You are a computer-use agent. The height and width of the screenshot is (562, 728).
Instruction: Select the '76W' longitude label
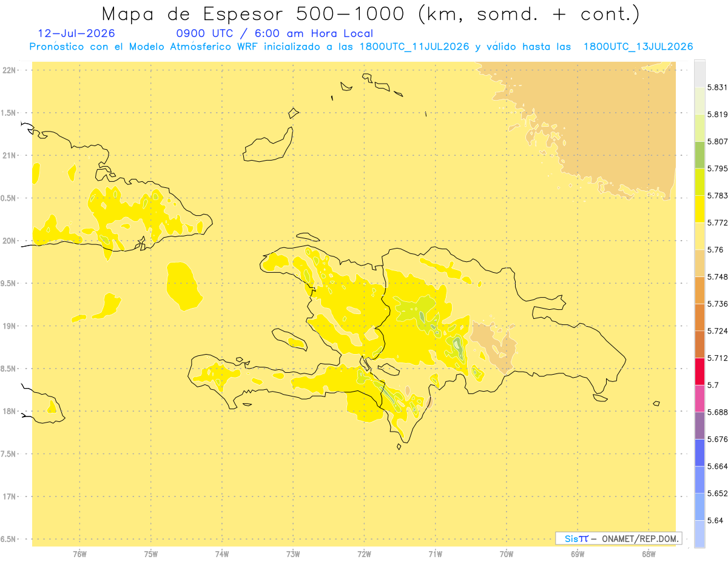79,554
